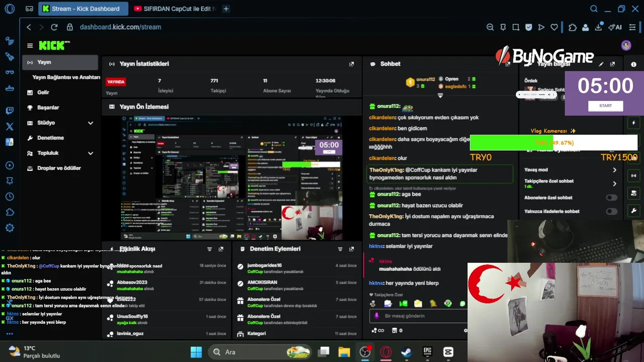Screen dimensions: 644x362
Task: Open Opera sidebar extensions cube icon
Action: tap(9, 212)
